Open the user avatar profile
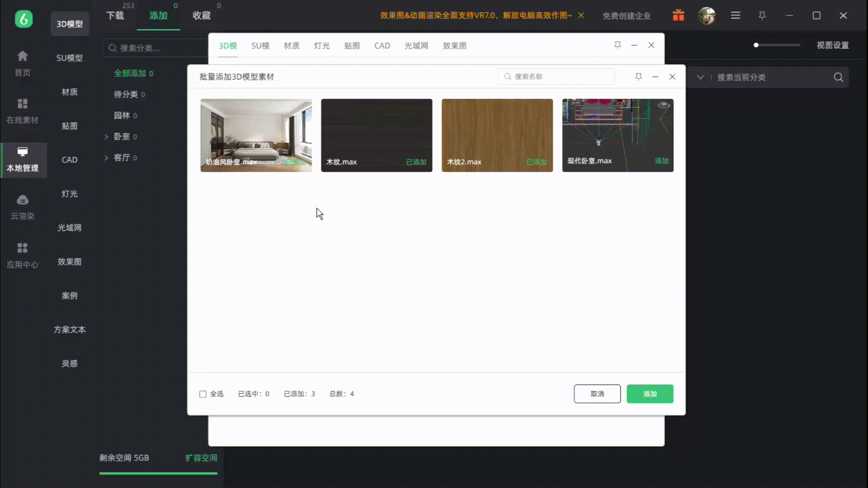Image resolution: width=868 pixels, height=488 pixels. tap(707, 15)
